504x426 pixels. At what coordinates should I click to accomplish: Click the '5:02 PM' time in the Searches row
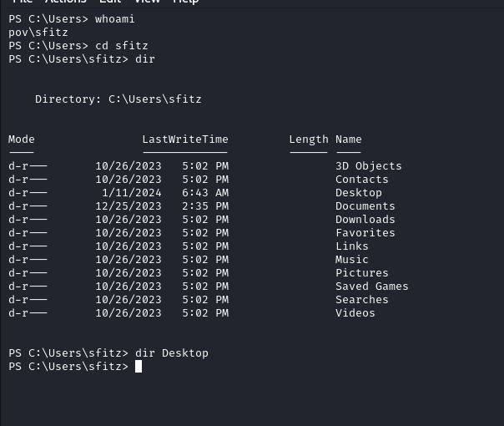click(x=205, y=300)
